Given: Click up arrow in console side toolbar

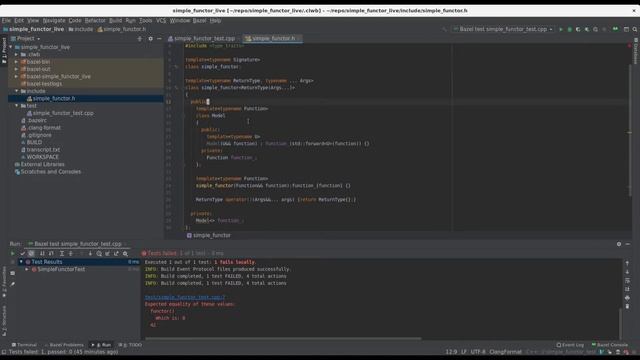Looking at the screenshot, I should point(627,263).
